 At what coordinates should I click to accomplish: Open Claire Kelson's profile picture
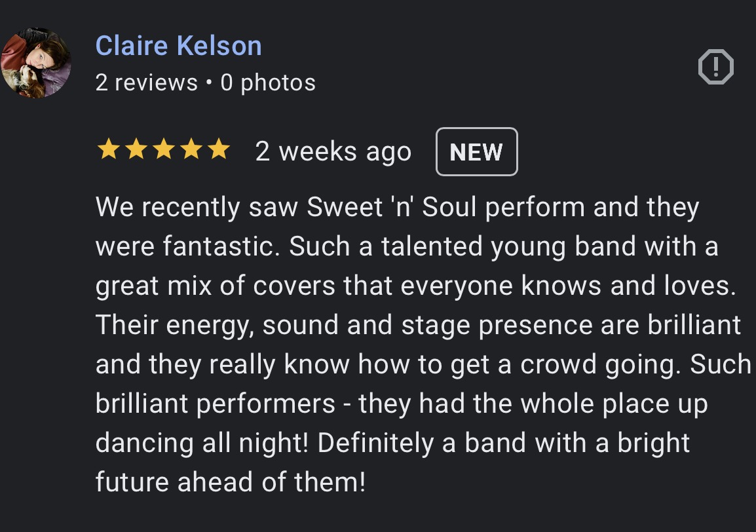[x=36, y=63]
